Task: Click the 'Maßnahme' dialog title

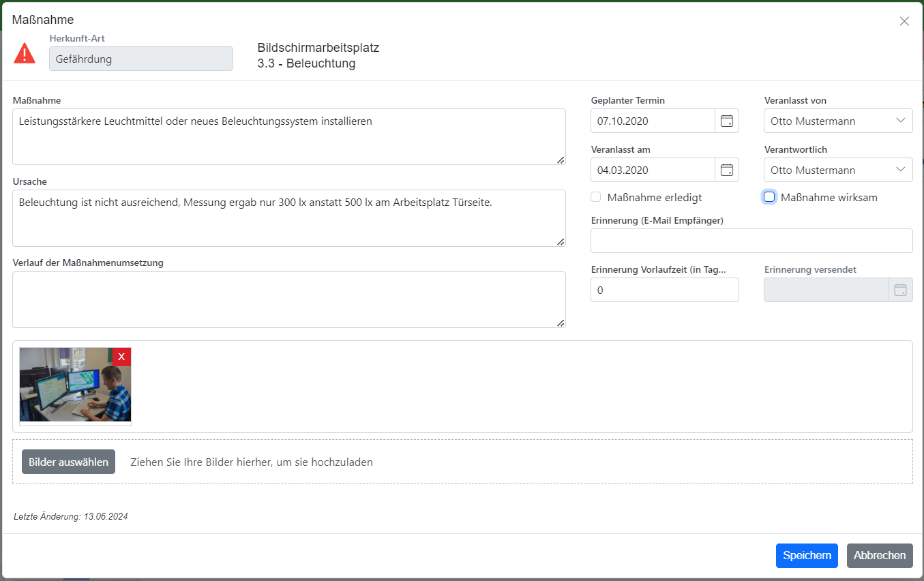Action: click(x=43, y=20)
